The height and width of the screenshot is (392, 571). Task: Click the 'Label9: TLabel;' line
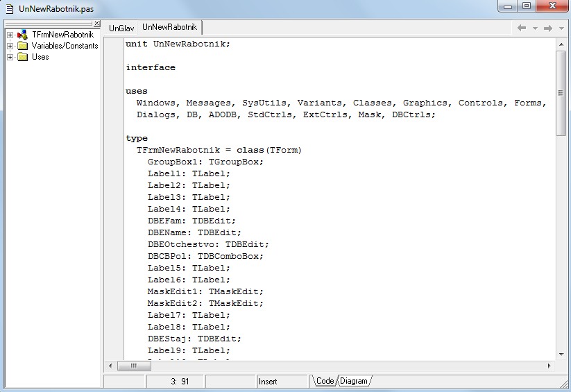point(189,350)
